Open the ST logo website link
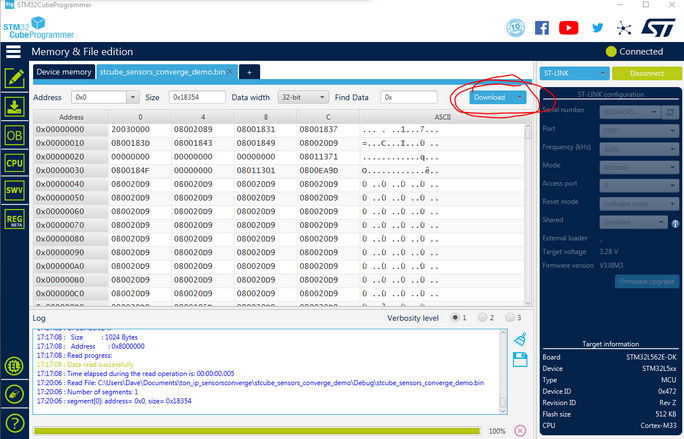The height and width of the screenshot is (439, 684). pos(658,28)
